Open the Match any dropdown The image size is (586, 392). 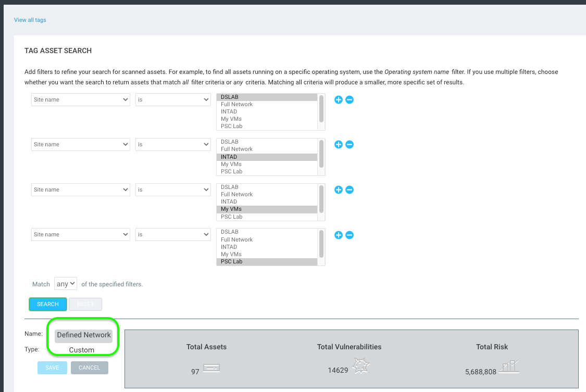[x=66, y=284]
